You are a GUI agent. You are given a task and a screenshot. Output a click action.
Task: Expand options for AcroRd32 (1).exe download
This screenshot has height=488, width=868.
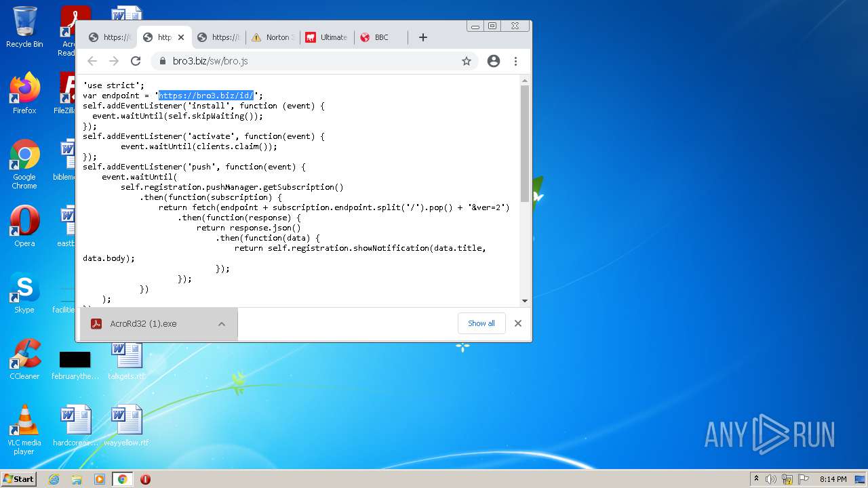tap(222, 324)
